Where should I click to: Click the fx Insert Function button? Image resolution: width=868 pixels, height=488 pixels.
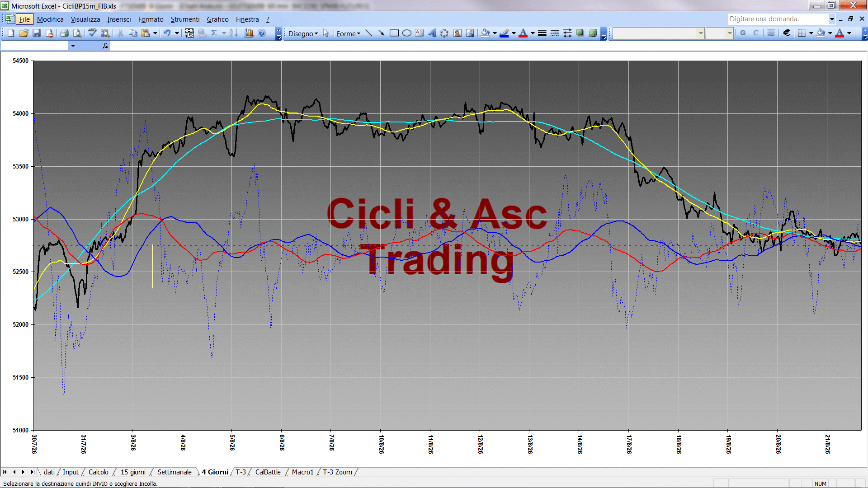(x=105, y=46)
